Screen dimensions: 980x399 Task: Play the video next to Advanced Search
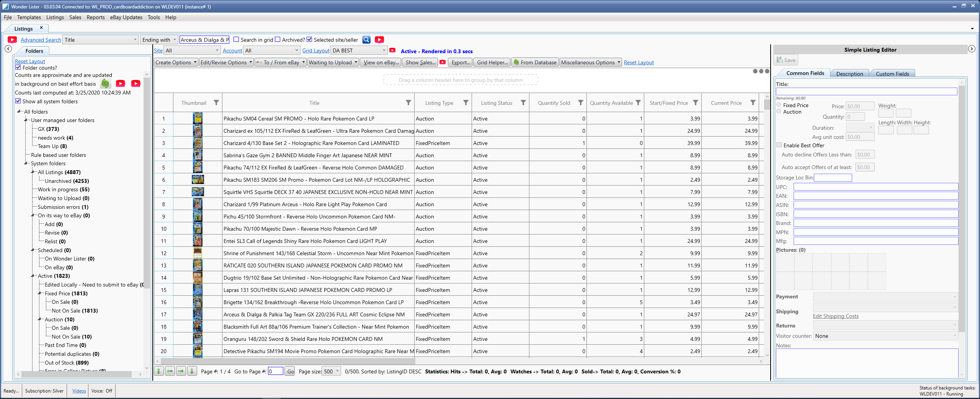pos(12,40)
